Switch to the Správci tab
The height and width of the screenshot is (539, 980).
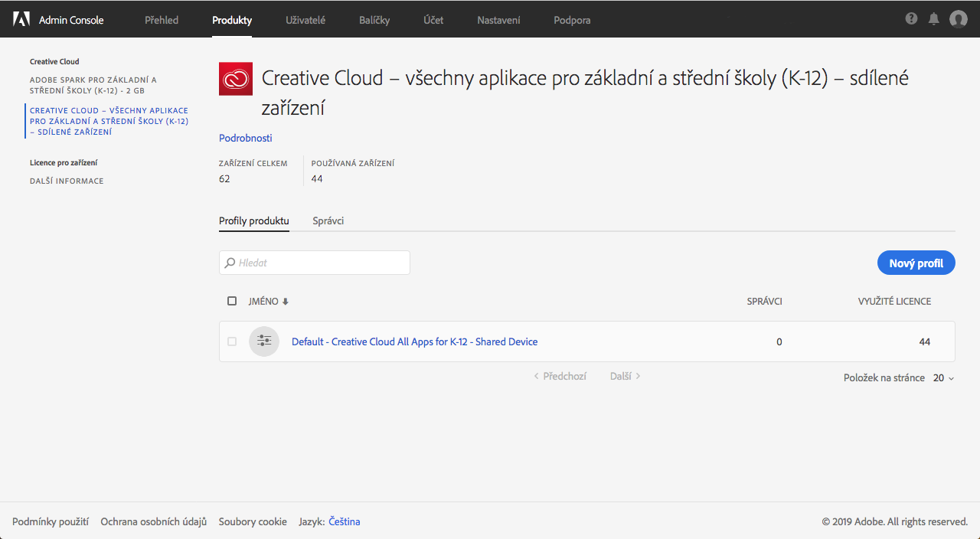[x=328, y=220]
